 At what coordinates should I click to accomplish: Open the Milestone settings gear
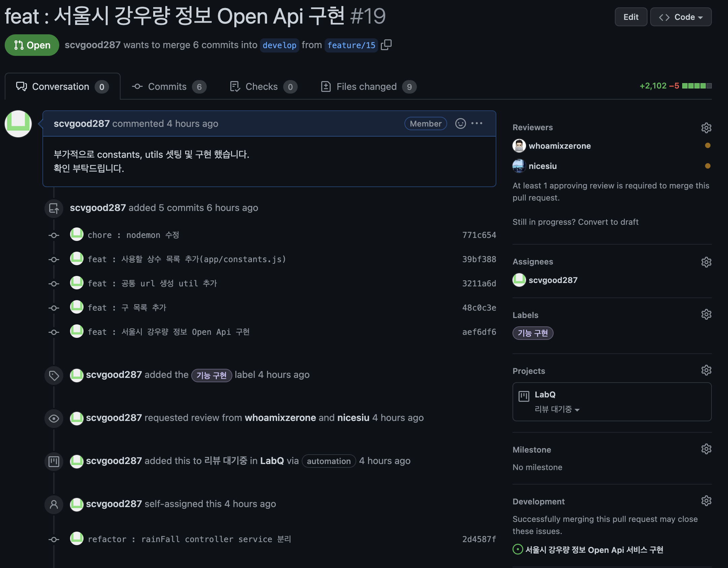point(706,449)
